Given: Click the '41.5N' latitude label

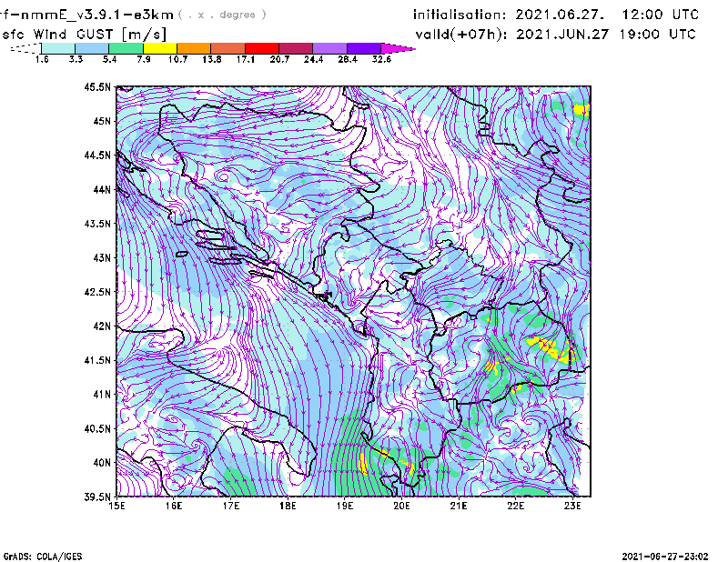Looking at the screenshot, I should click(97, 360).
